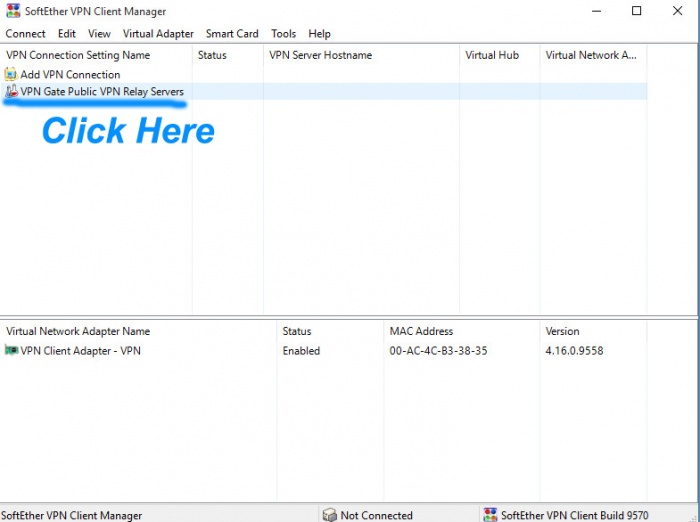Screen dimensions: 700x522
Task: Open the Smart Card menu
Action: coord(232,34)
